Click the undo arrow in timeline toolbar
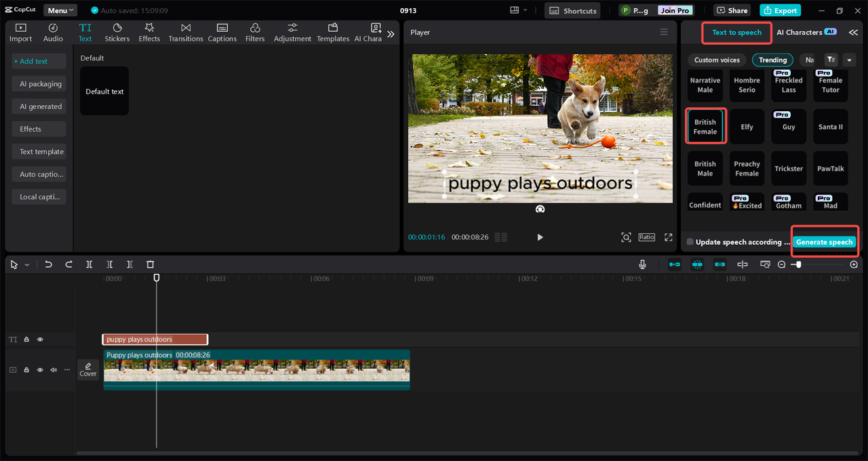 click(48, 264)
